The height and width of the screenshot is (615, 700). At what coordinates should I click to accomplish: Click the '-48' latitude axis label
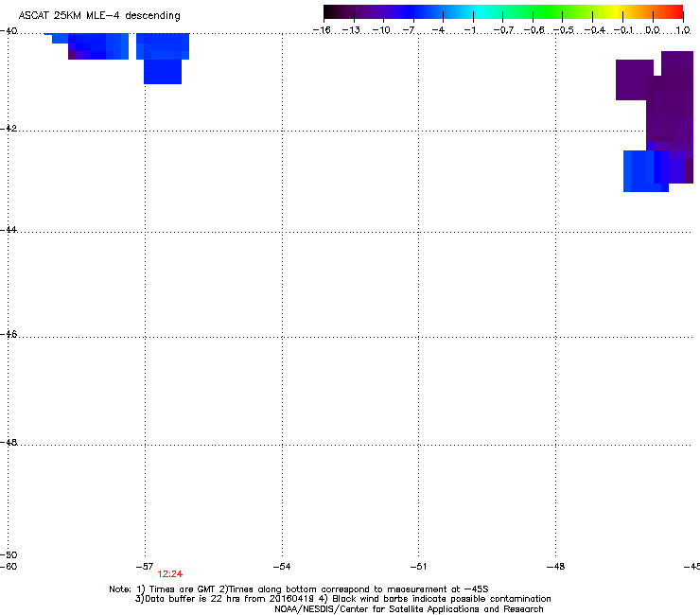tap(9, 442)
